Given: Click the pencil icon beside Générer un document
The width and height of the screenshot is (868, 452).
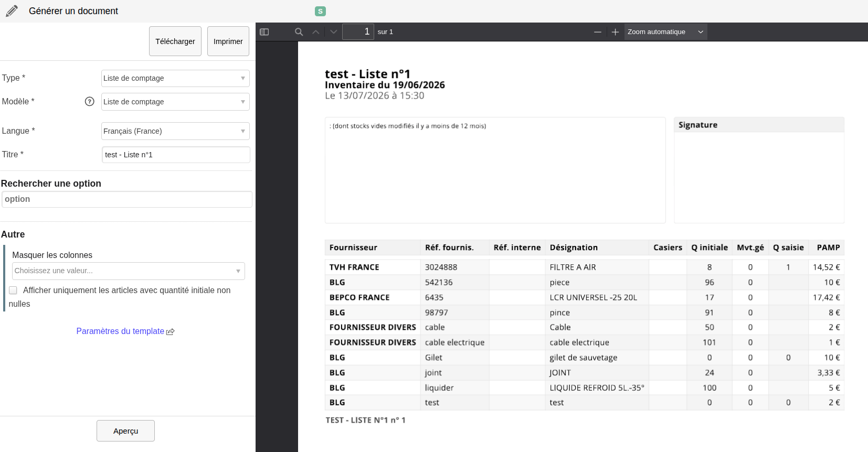Looking at the screenshot, I should [x=12, y=11].
